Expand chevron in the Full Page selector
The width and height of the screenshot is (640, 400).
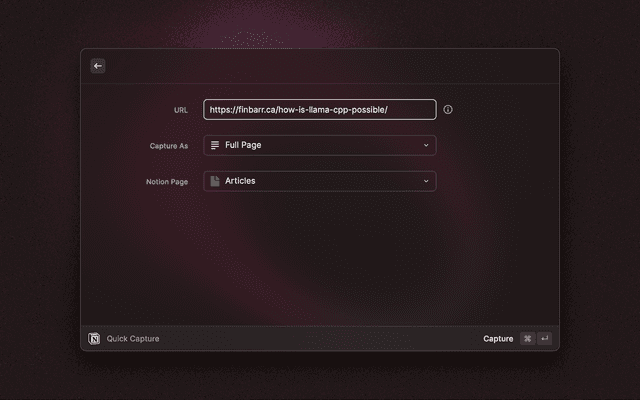pos(426,145)
